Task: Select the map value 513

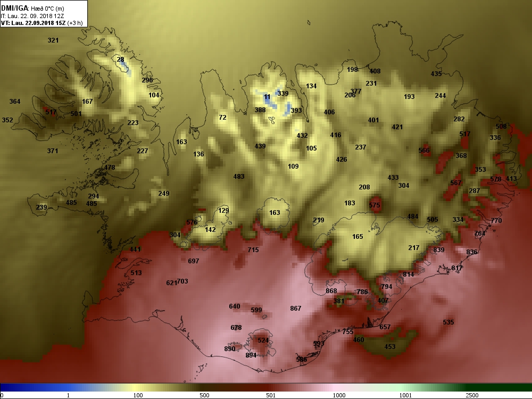Action: tap(136, 273)
